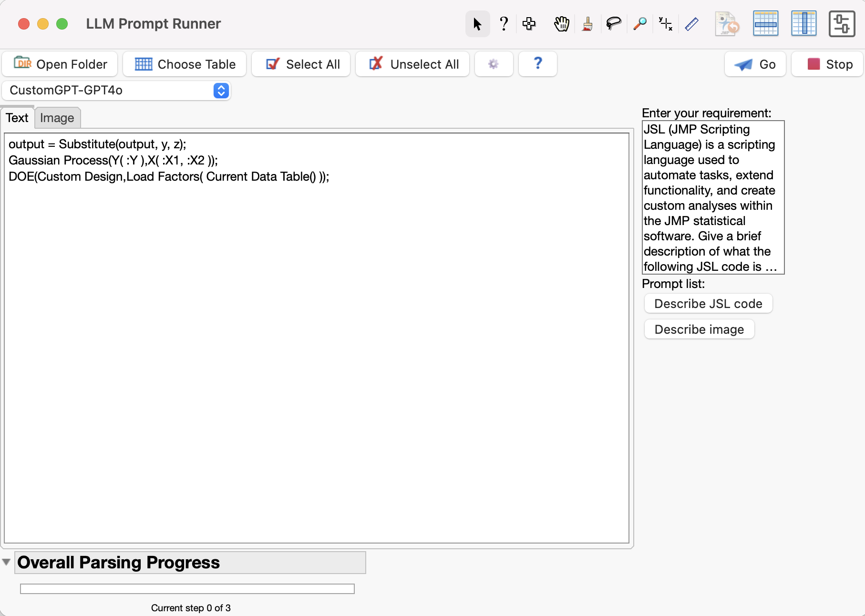Select the hand grabber tool

click(561, 24)
